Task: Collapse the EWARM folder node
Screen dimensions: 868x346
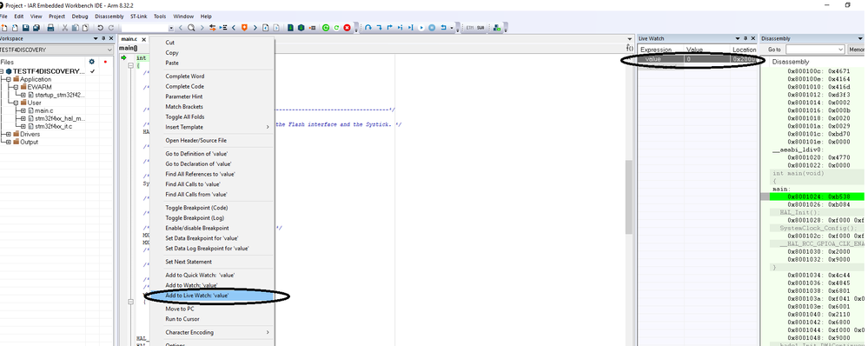Action: [16, 87]
